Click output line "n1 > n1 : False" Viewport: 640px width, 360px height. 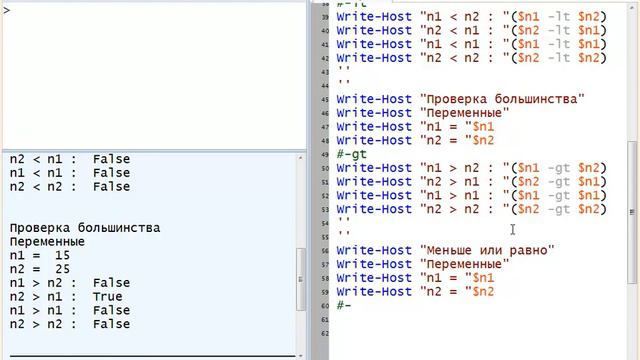[x=70, y=310]
